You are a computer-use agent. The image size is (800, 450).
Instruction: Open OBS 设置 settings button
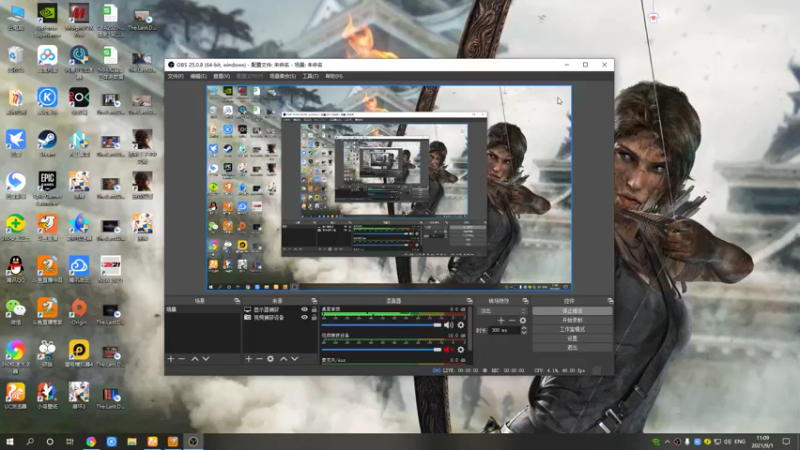(x=572, y=338)
